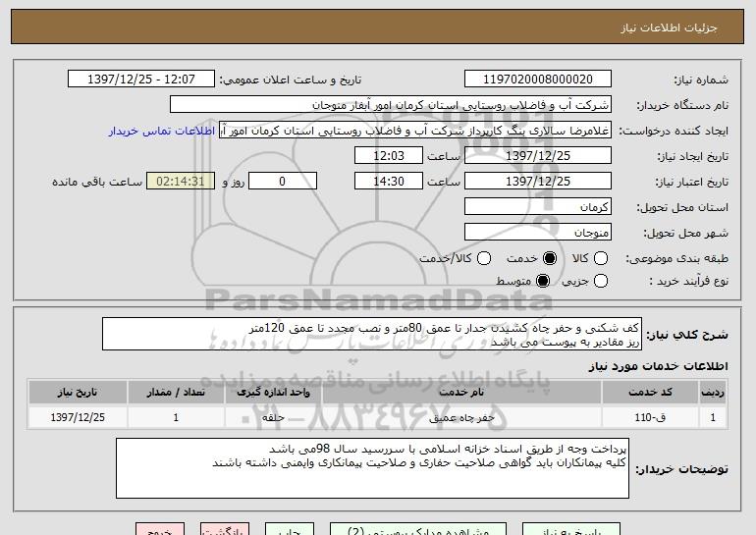
Task: Click the quantity cell in the حفر چاه عمیق row
Action: pyautogui.click(x=176, y=417)
